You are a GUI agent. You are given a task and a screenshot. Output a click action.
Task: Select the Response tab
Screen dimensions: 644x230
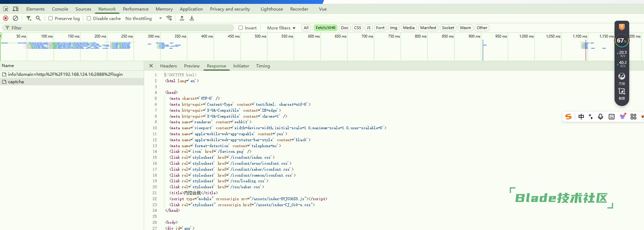[x=216, y=66]
